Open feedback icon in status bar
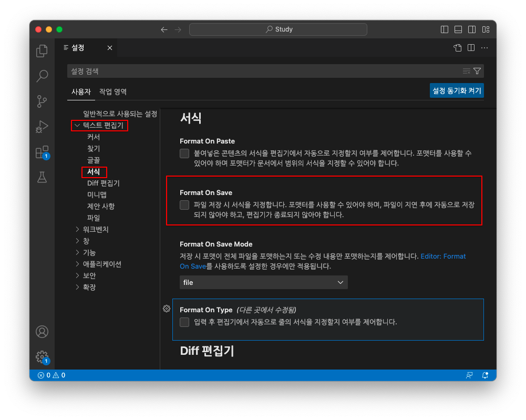 click(x=469, y=375)
